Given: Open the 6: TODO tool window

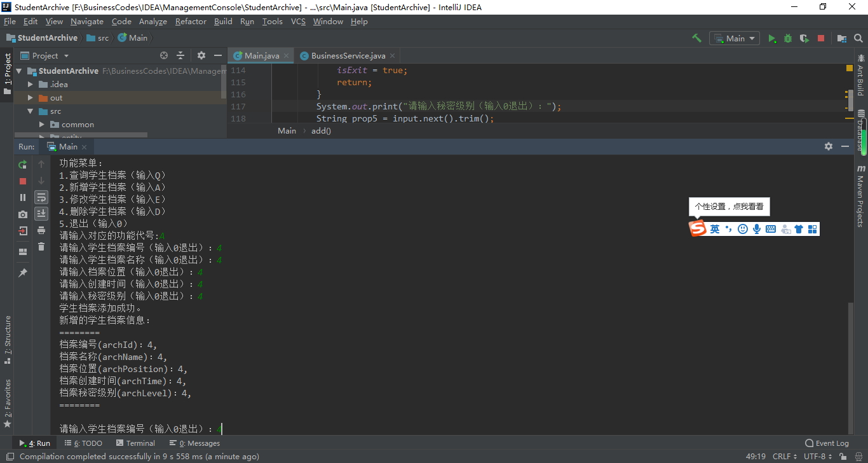Looking at the screenshot, I should point(83,443).
